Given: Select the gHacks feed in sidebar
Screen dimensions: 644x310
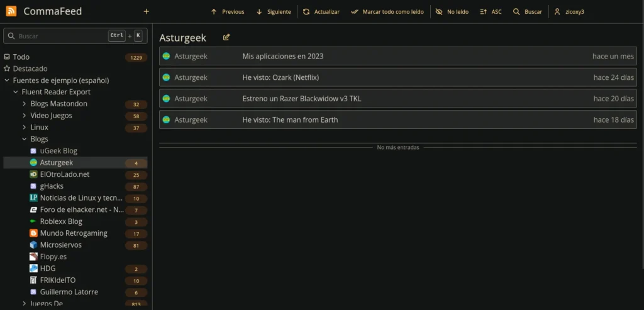Looking at the screenshot, I should [52, 186].
